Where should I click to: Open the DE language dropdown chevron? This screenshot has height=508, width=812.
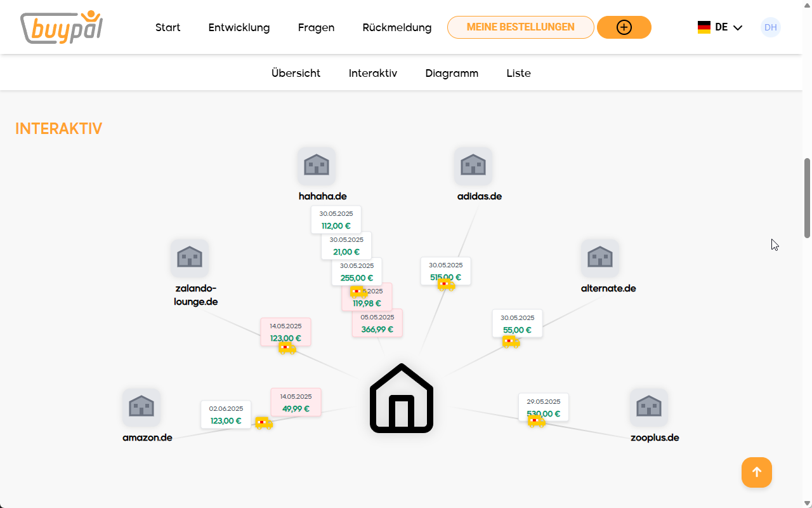point(737,28)
